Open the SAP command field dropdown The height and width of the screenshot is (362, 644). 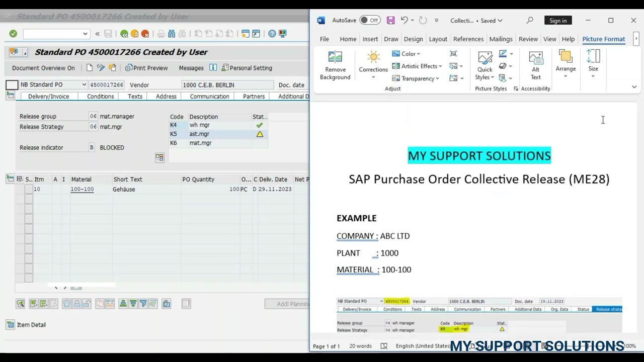[85, 34]
